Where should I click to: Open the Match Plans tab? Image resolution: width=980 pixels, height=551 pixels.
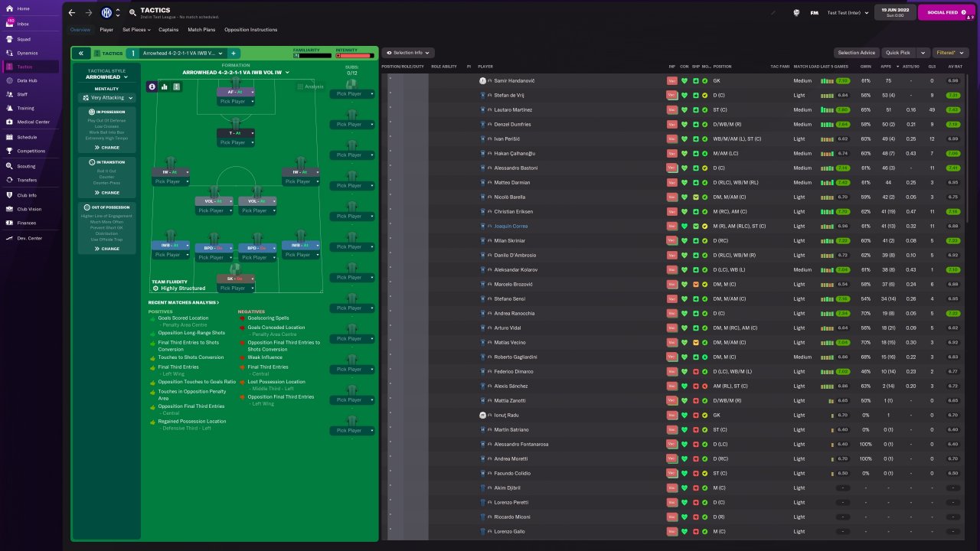point(201,30)
